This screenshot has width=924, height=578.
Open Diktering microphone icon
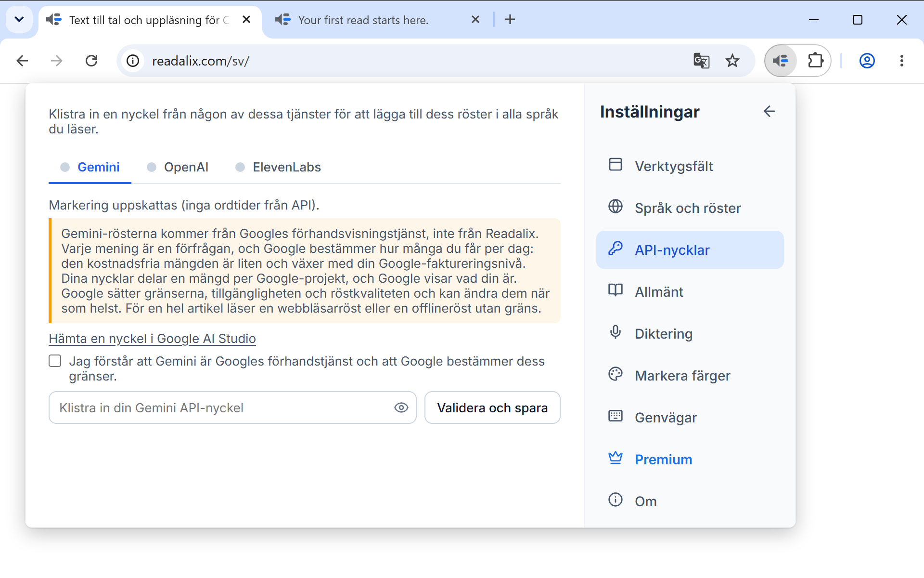pyautogui.click(x=616, y=332)
